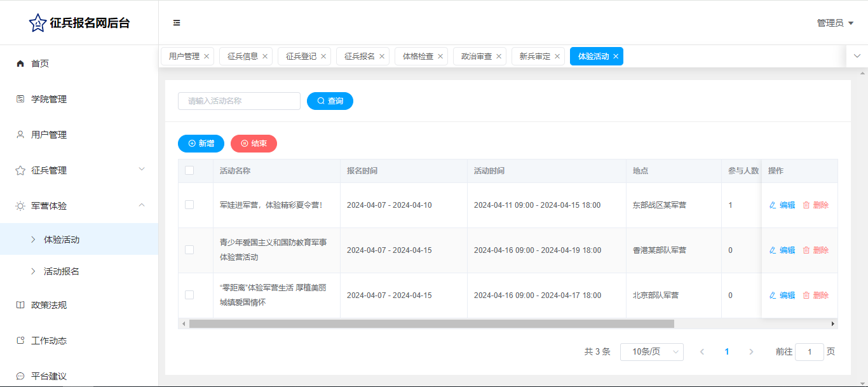This screenshot has width=868, height=387.
Task: Click the 查询 search button
Action: point(330,101)
